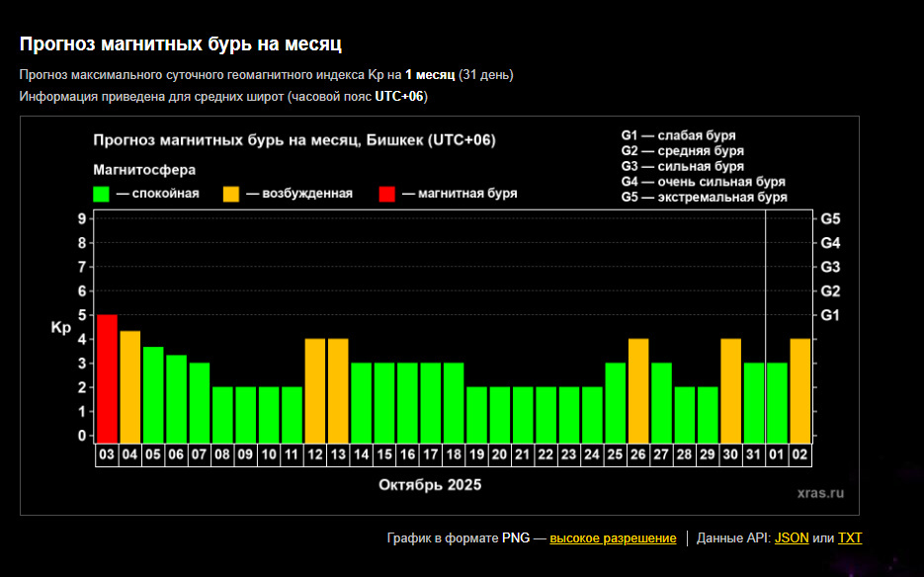This screenshot has height=577, width=924.
Task: Click the G5 label on the right axis
Action: point(830,218)
